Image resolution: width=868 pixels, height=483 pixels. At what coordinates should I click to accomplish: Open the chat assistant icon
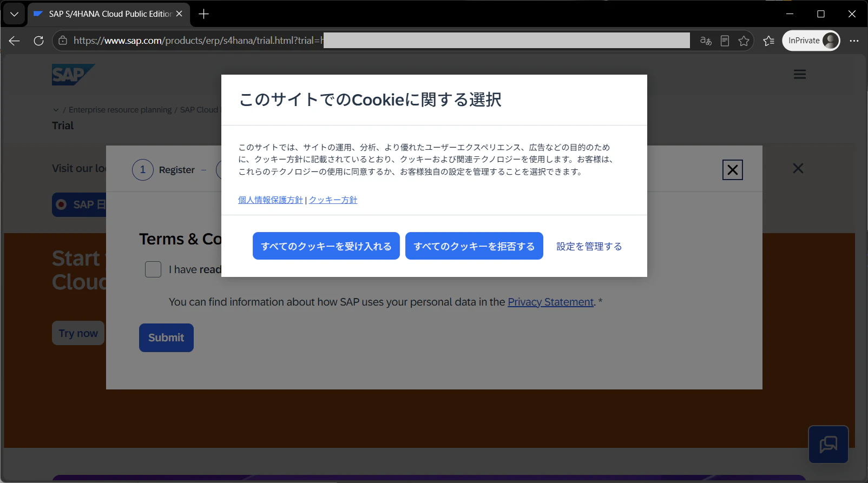[x=828, y=445]
